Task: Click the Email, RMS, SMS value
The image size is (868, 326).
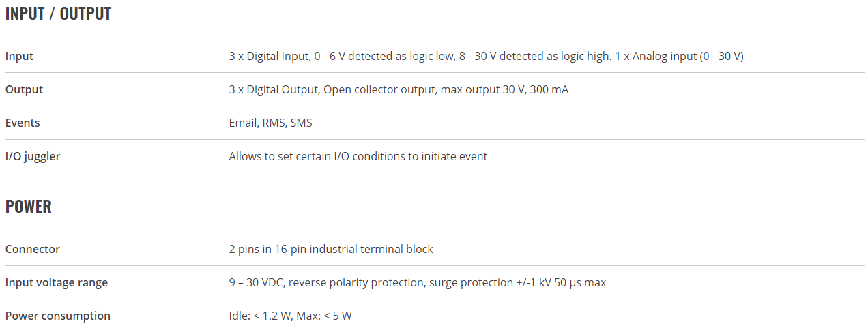Action: tap(271, 123)
